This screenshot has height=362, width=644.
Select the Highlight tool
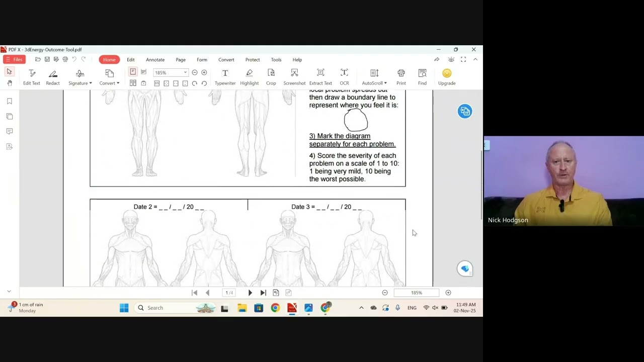point(250,77)
